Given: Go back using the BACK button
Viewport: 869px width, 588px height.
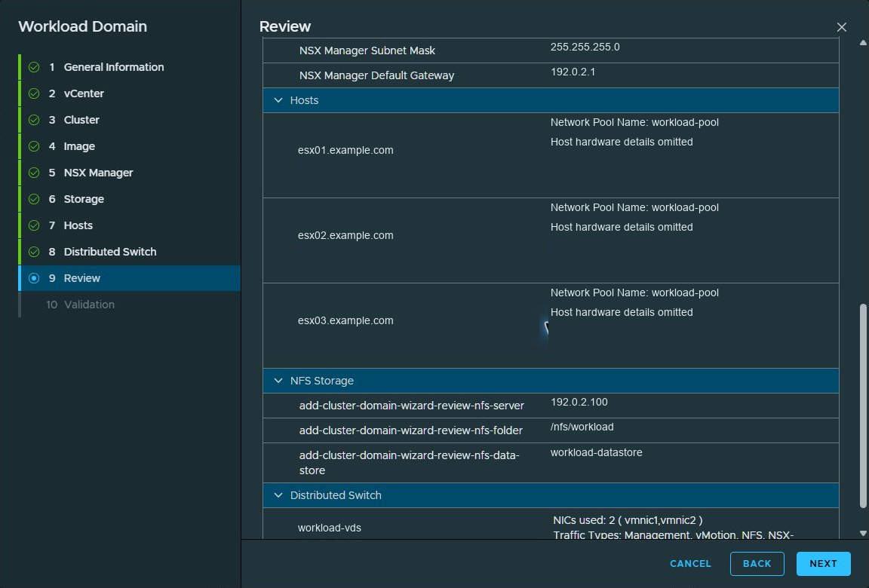Looking at the screenshot, I should click(x=757, y=564).
